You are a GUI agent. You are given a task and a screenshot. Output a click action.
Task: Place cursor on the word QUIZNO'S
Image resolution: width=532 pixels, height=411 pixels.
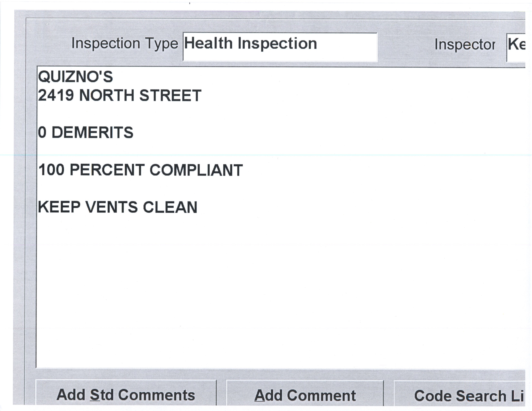pyautogui.click(x=75, y=77)
